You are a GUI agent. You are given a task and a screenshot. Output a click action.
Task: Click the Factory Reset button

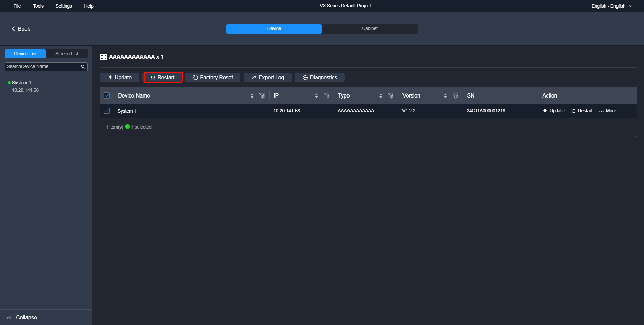point(213,77)
